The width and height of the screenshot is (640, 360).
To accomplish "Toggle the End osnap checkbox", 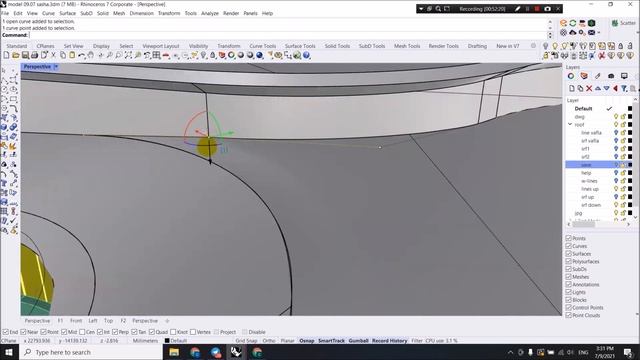I will [5, 332].
